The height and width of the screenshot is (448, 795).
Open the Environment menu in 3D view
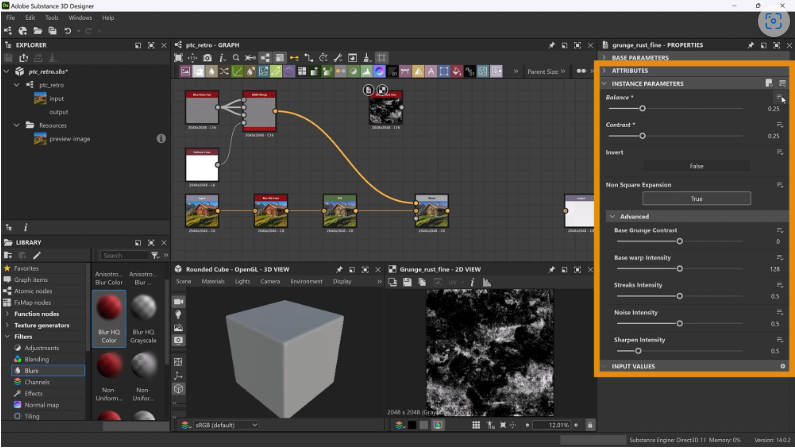coord(306,282)
